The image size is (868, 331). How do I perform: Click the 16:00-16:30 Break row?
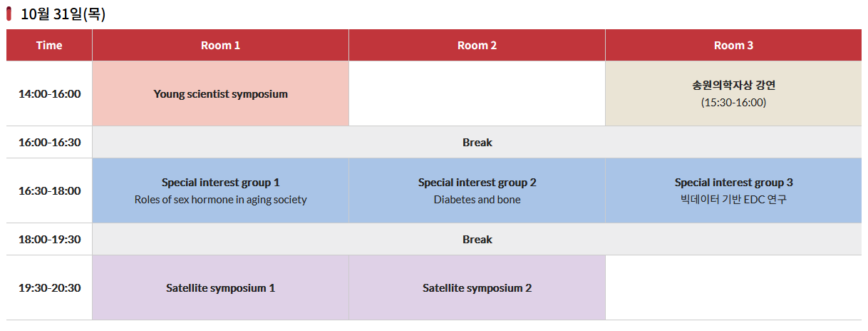click(477, 142)
